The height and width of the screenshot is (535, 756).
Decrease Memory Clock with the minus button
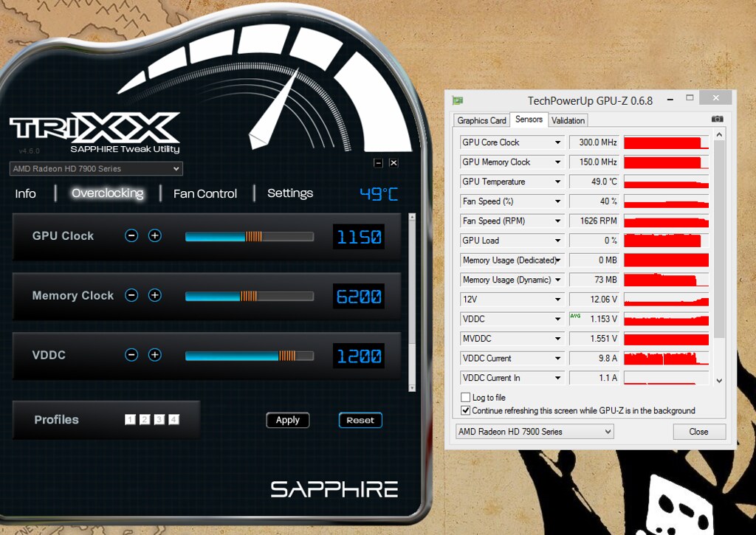131,295
